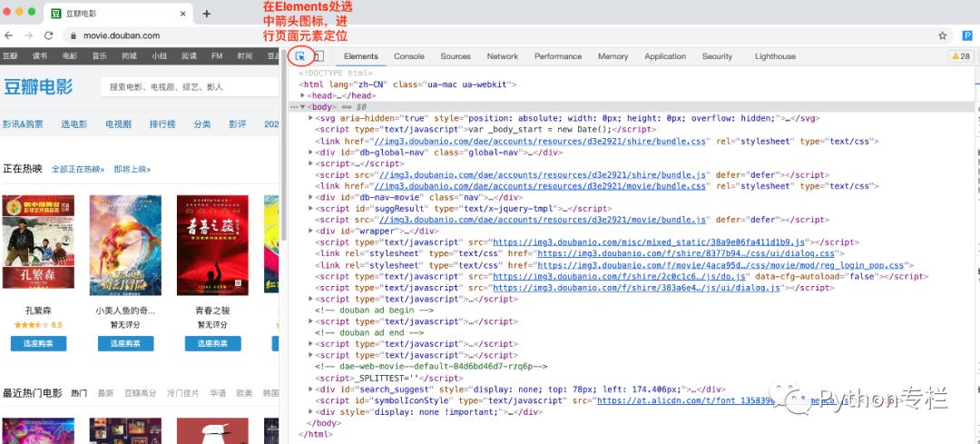
Task: Click the 全部正在热映 link
Action: 79,170
